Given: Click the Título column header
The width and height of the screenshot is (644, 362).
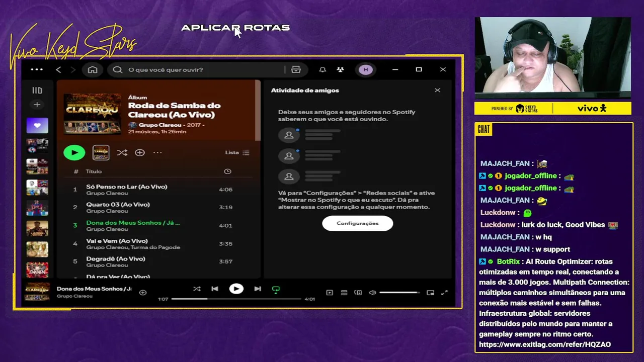Looking at the screenshot, I should point(94,171).
